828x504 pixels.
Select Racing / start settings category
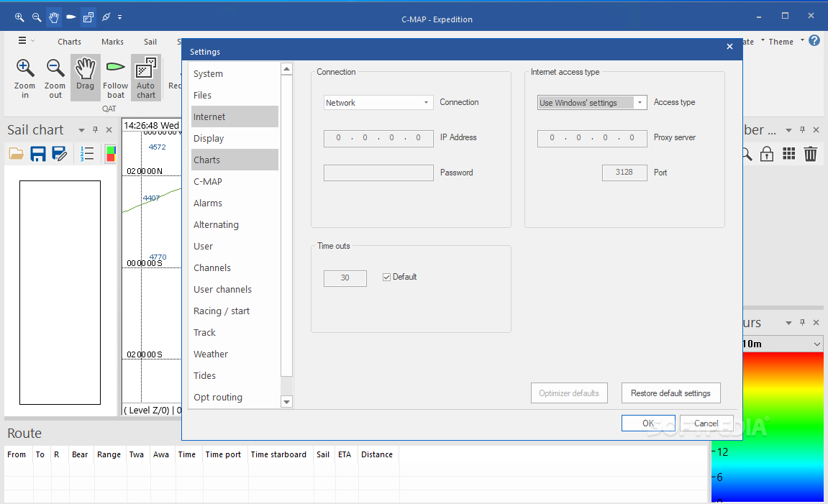tap(235, 311)
